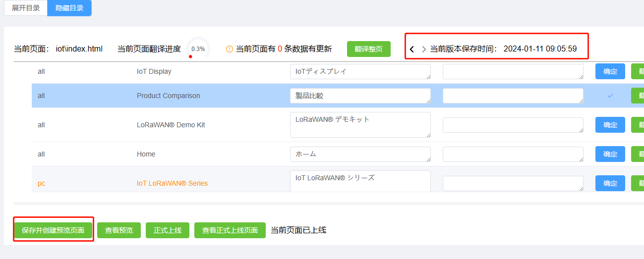Select the 隐藏目录 tab
This screenshot has width=644, height=259.
tap(69, 8)
